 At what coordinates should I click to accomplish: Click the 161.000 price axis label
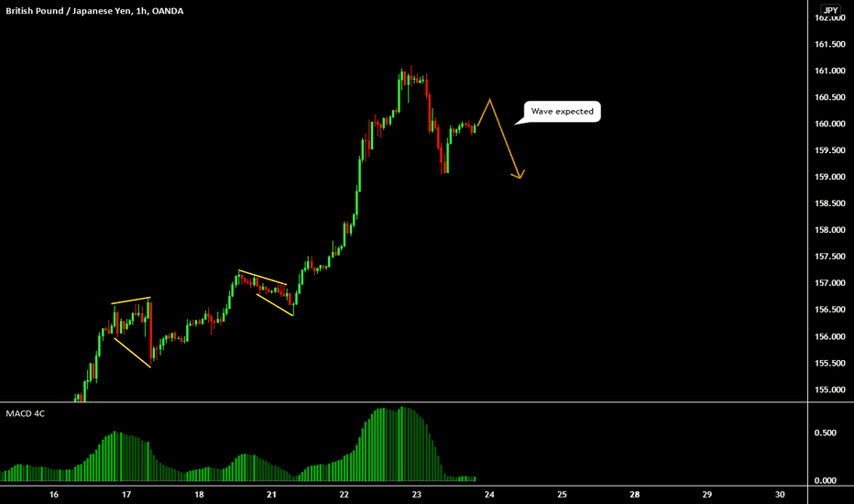click(829, 71)
